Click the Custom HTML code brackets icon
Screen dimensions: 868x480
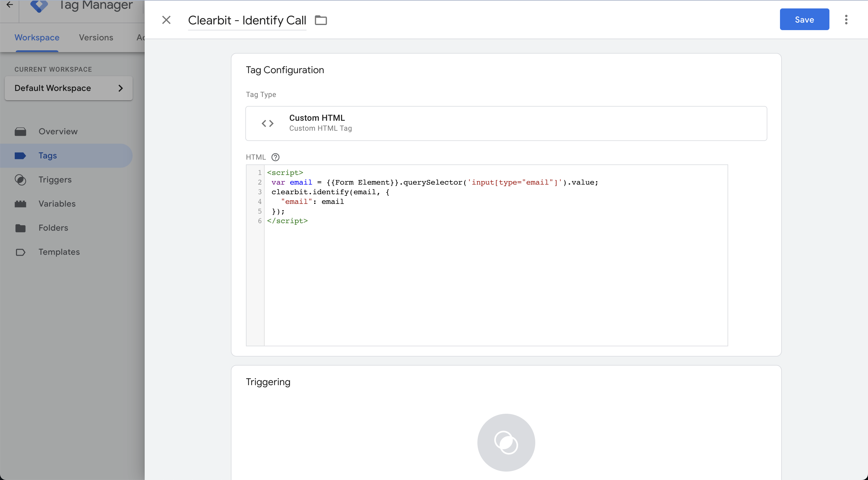(268, 123)
